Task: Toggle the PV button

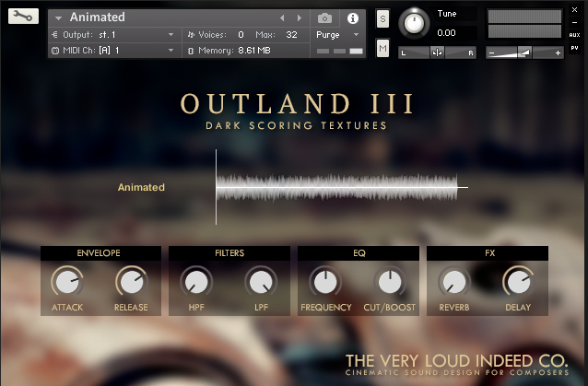Action: (x=574, y=48)
